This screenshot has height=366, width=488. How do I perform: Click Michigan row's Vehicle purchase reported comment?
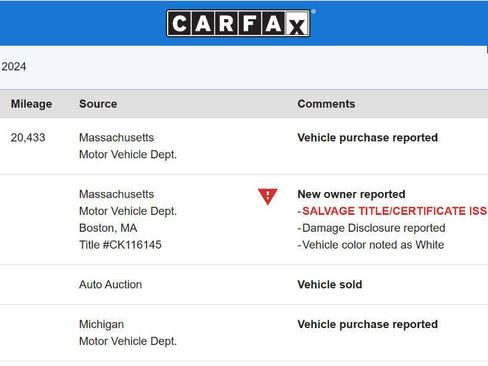367,324
